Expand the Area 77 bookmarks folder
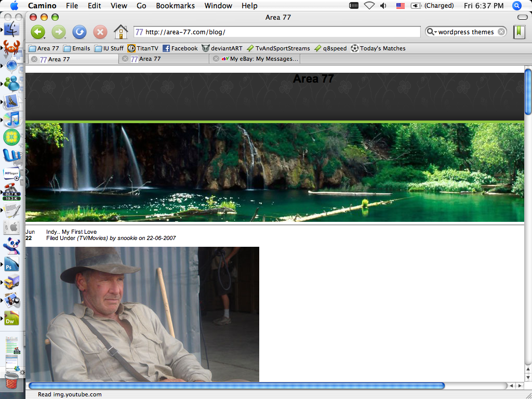The image size is (532, 399). [44, 48]
